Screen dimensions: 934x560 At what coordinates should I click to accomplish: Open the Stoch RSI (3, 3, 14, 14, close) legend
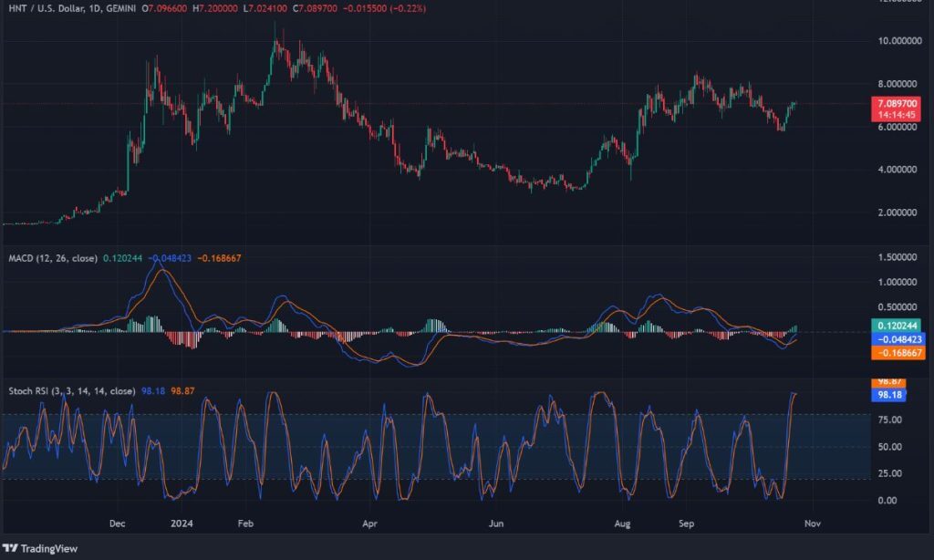pos(71,390)
